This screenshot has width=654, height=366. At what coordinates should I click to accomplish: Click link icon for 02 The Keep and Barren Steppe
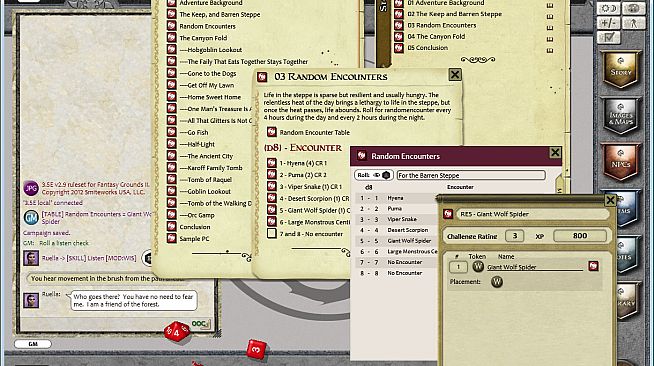coord(399,14)
